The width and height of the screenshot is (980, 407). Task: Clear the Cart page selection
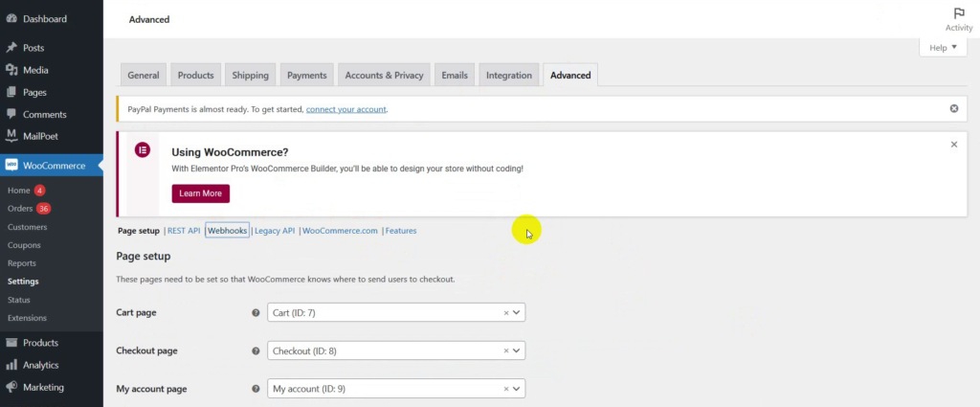[x=506, y=312]
